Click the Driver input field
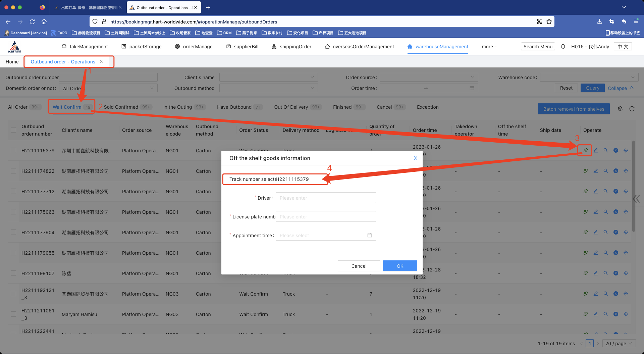The height and width of the screenshot is (354, 644). 325,198
